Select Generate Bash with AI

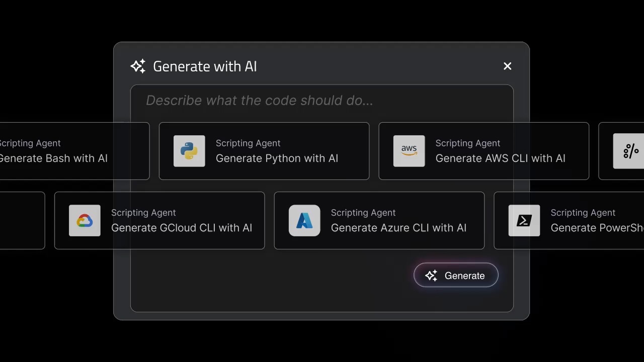click(53, 158)
